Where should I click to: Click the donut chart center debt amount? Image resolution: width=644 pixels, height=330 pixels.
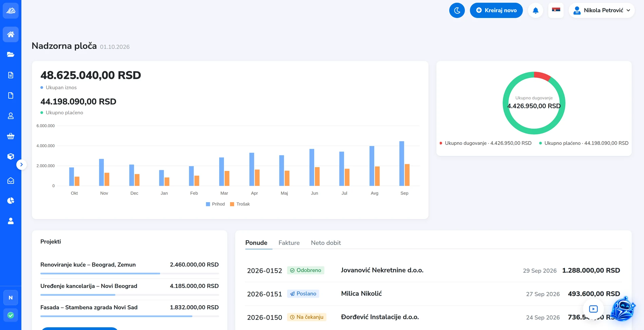point(534,106)
